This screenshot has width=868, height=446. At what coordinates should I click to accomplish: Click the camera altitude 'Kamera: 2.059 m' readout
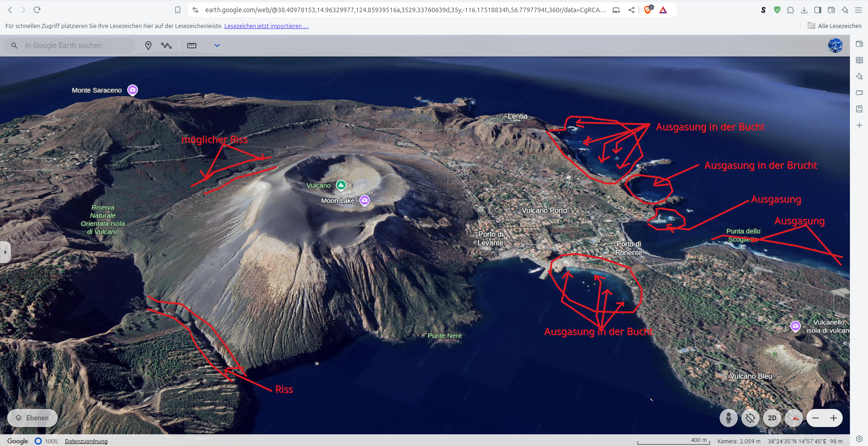[739, 441]
